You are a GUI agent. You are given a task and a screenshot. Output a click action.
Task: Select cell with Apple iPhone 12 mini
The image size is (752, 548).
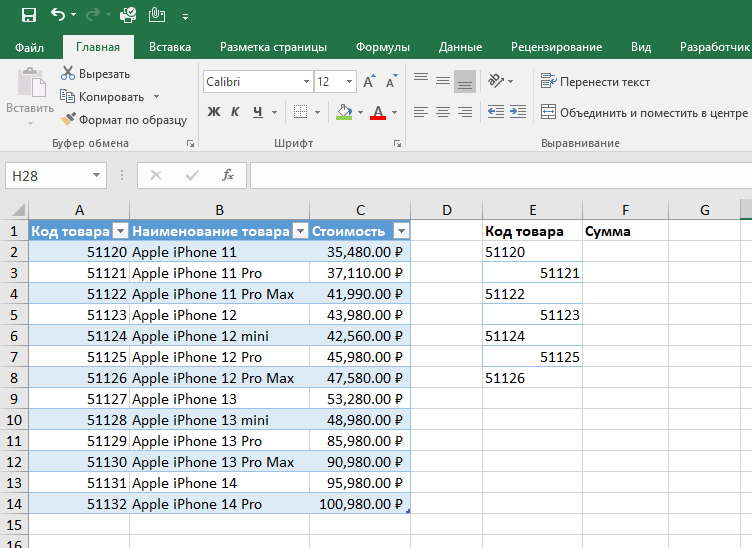click(x=219, y=336)
